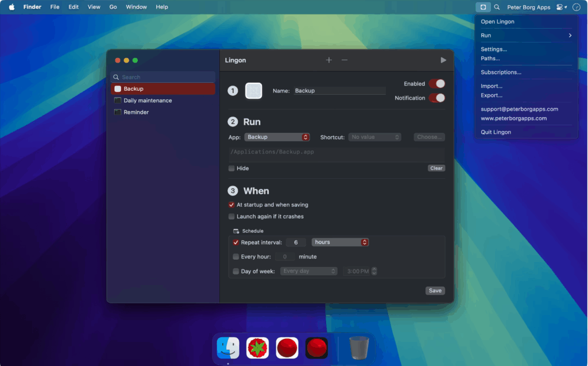Run the job via the play triangle icon
The height and width of the screenshot is (366, 588).
[x=443, y=59]
